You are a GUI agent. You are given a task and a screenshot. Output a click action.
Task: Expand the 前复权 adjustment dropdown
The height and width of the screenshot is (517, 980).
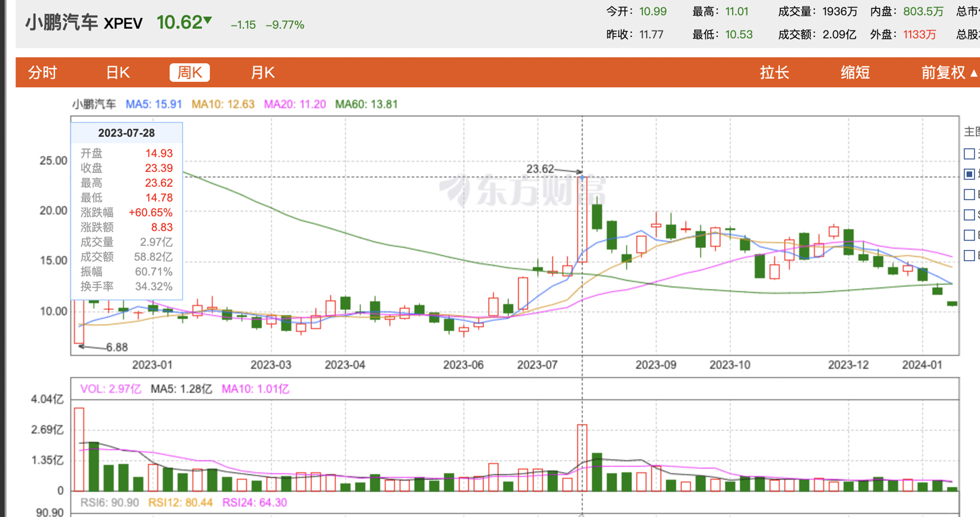coord(948,73)
